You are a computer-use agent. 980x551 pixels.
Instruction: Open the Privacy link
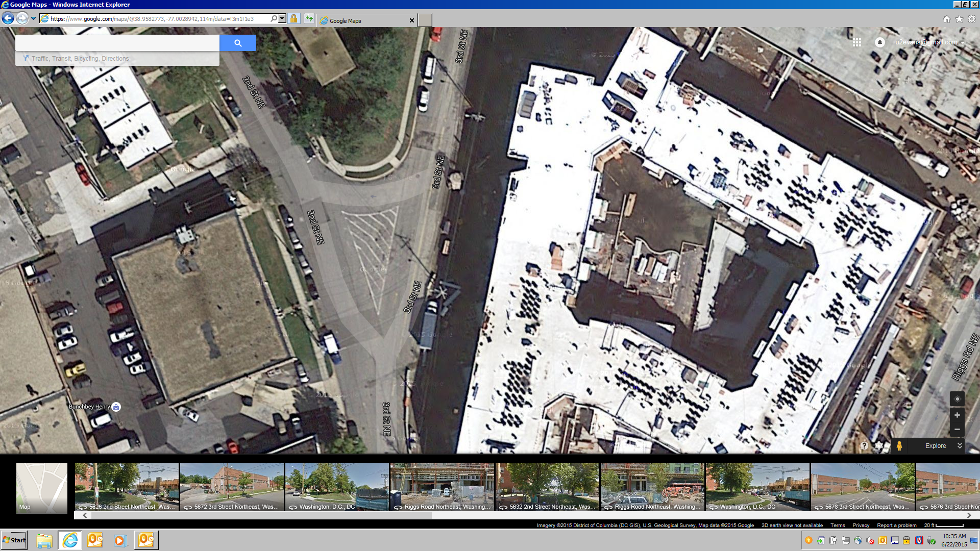click(861, 525)
